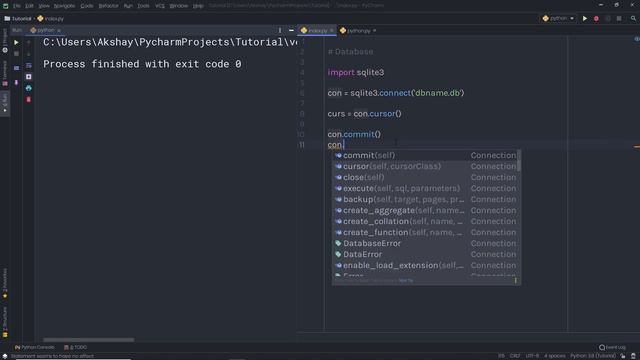The width and height of the screenshot is (640, 360).
Task: Print the Run console output
Action: [x=29, y=88]
